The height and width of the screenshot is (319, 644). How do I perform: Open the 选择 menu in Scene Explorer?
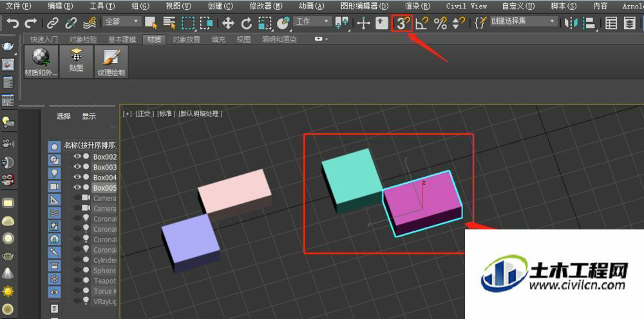(64, 117)
